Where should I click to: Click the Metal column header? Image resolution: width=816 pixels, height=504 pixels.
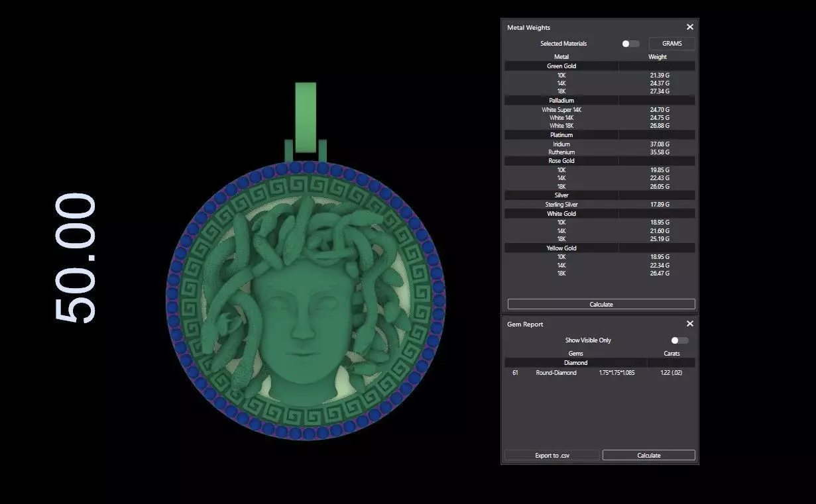[x=561, y=57]
